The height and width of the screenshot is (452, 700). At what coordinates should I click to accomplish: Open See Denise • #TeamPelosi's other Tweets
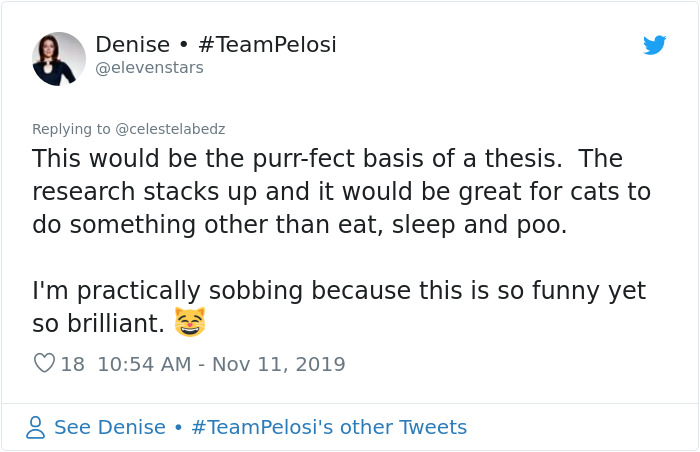click(260, 427)
